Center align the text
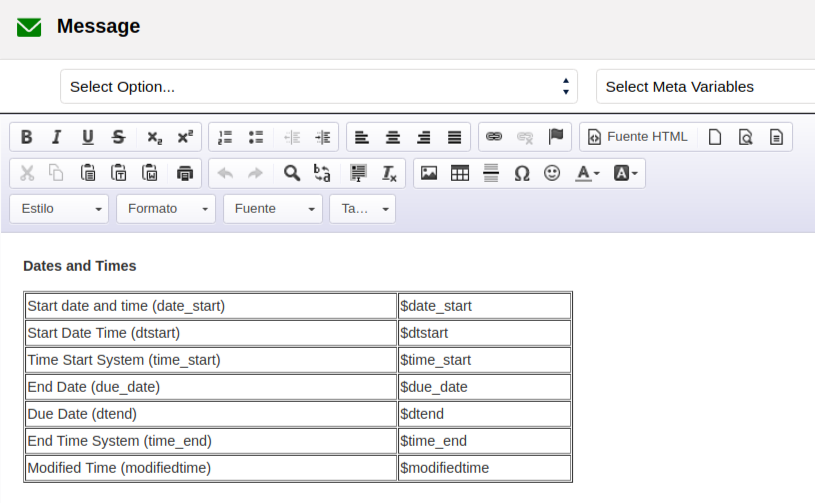 (x=393, y=137)
